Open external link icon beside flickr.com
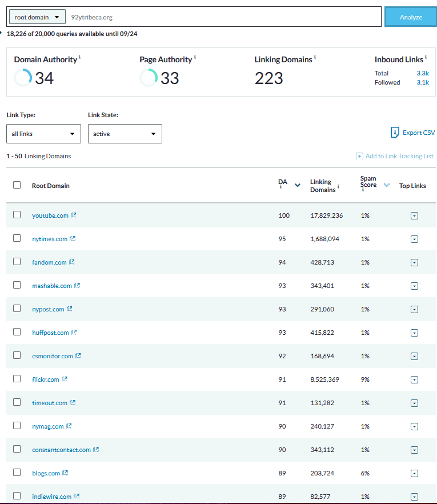 pos(64,379)
